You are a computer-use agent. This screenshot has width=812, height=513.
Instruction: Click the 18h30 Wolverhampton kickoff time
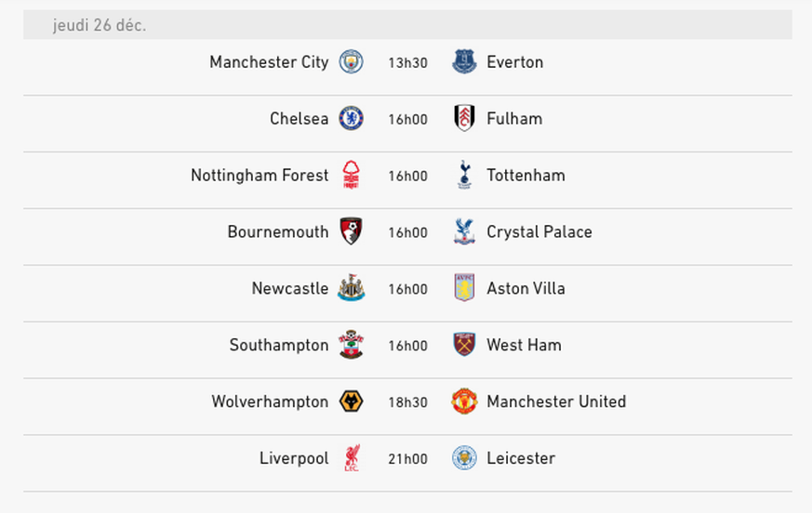click(x=408, y=402)
